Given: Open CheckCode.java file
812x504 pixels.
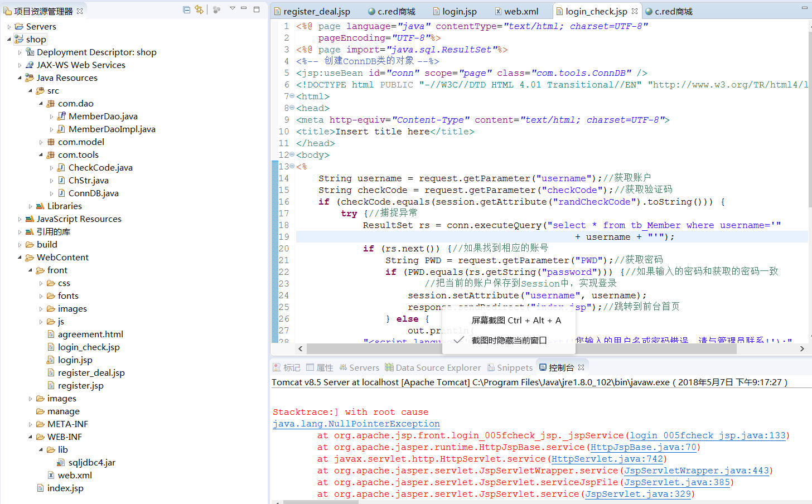Looking at the screenshot, I should tap(100, 168).
